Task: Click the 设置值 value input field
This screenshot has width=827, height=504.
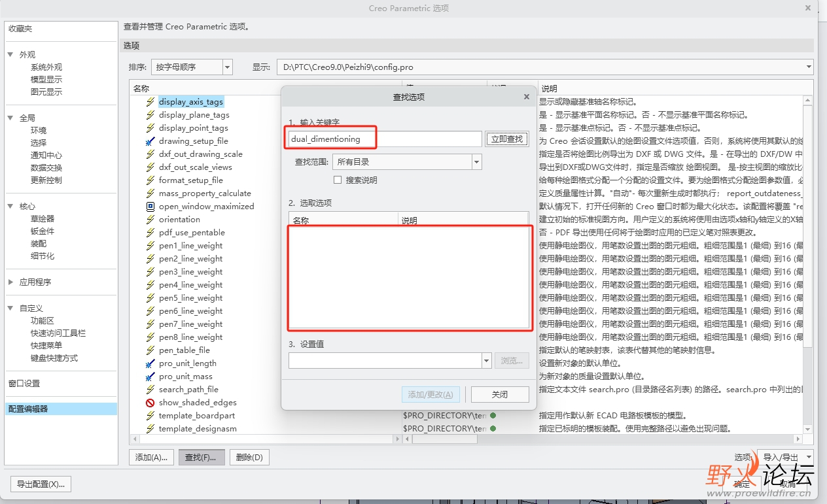Action: point(385,360)
